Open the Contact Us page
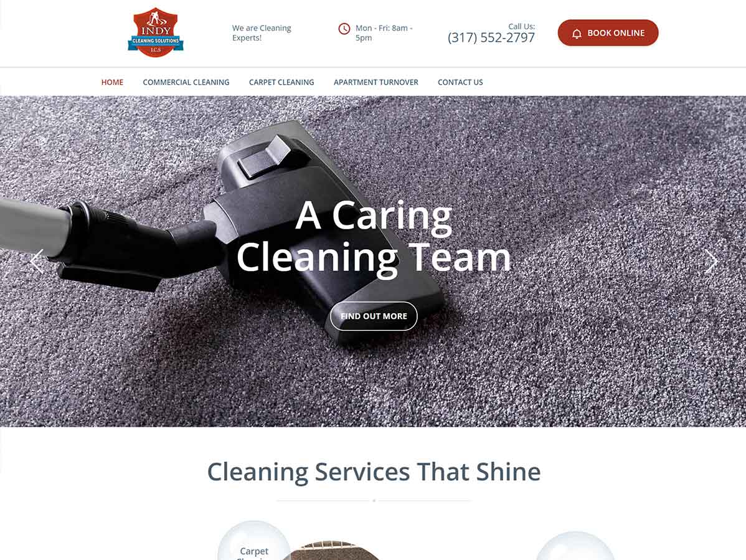746x560 pixels. (460, 82)
